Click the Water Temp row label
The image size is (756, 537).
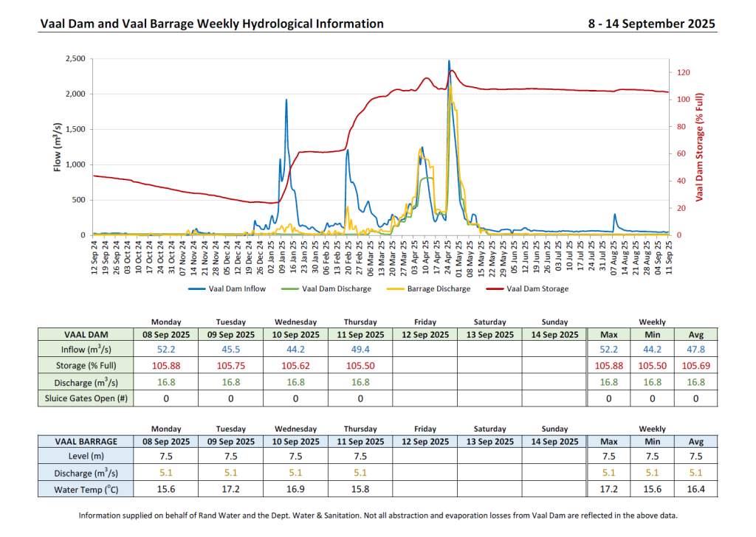click(x=88, y=489)
